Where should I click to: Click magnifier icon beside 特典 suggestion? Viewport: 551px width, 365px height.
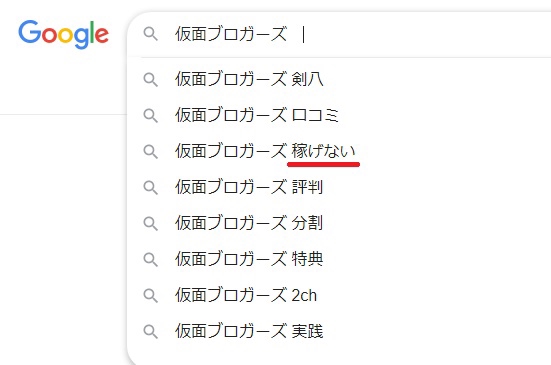[151, 259]
